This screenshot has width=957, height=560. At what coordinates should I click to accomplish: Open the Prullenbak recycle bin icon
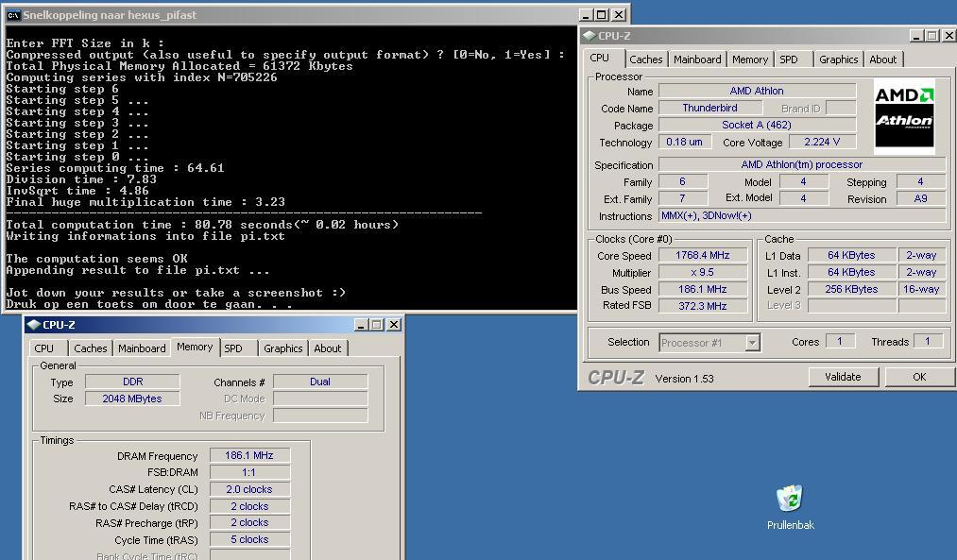791,507
